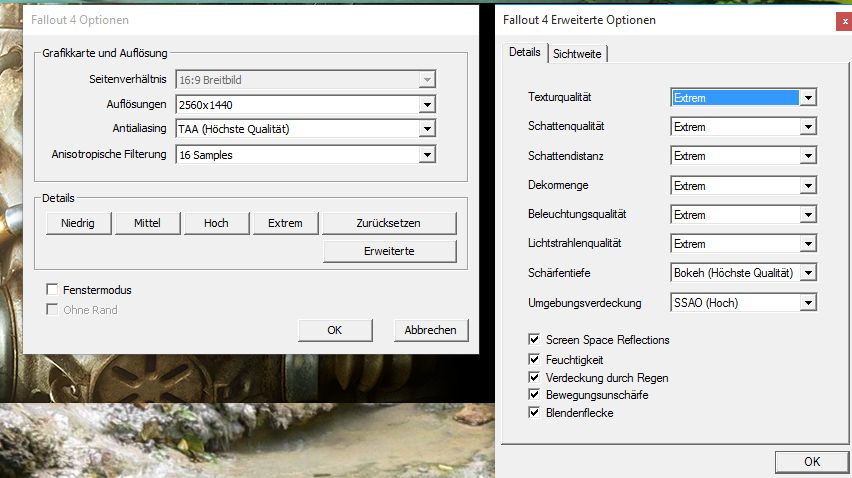Select the Details tab
The image size is (852, 478).
(525, 52)
